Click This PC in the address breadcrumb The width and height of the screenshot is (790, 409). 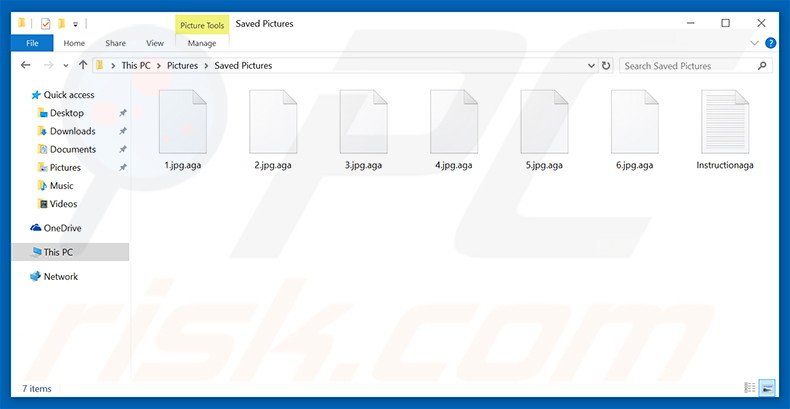coord(136,65)
